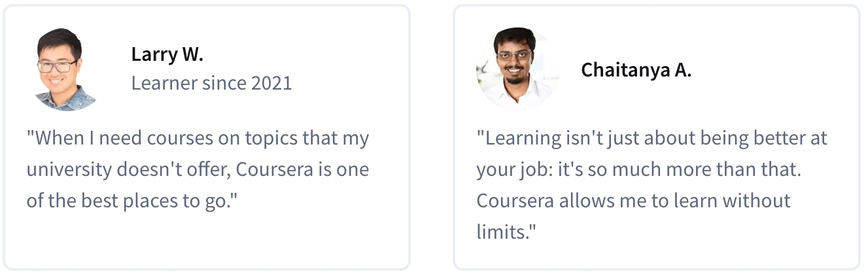Click the line 'Learning isn't just about being better at'
The width and height of the screenshot is (868, 274).
pyautogui.click(x=652, y=139)
